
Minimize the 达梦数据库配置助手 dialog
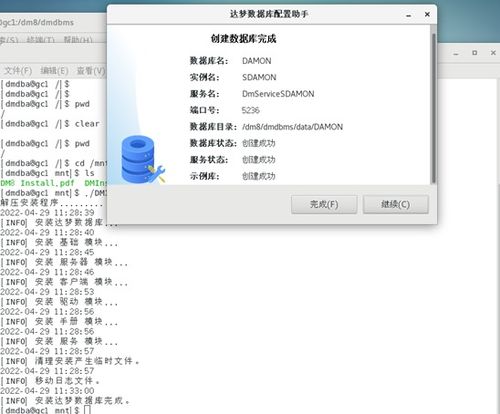(409, 15)
